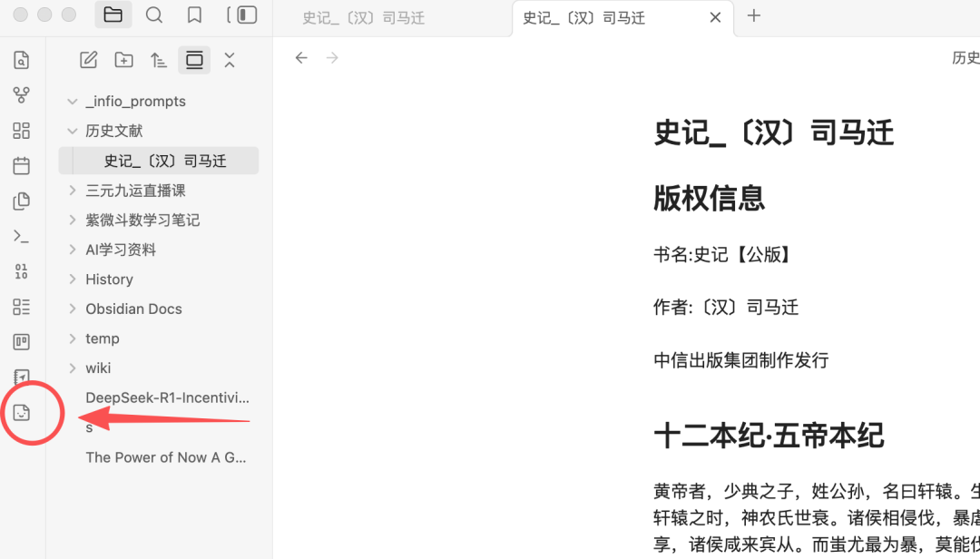Open the graph view ribbon icon
980x559 pixels.
(21, 95)
